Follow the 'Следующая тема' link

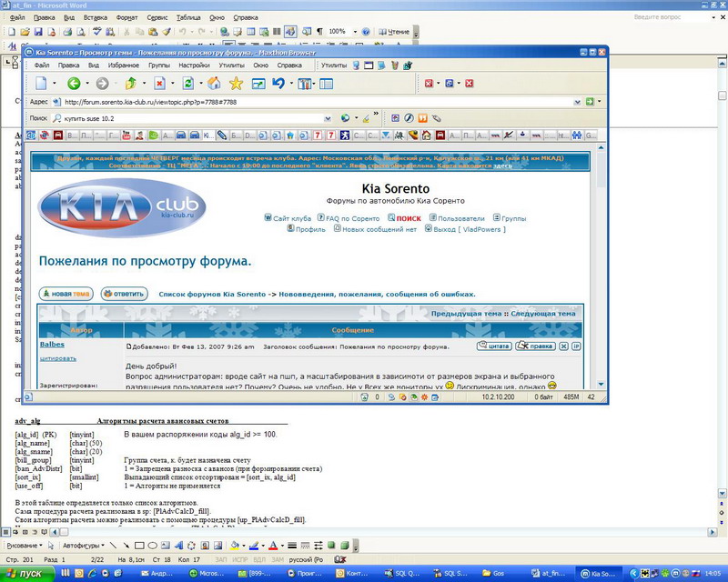(543, 314)
